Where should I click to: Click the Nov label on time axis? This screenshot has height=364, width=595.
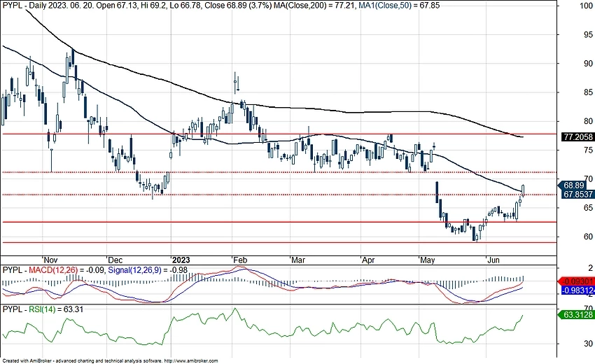click(x=50, y=260)
